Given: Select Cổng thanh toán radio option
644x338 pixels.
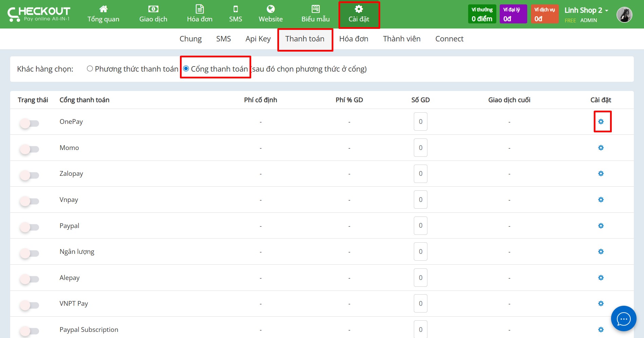Looking at the screenshot, I should tap(186, 69).
